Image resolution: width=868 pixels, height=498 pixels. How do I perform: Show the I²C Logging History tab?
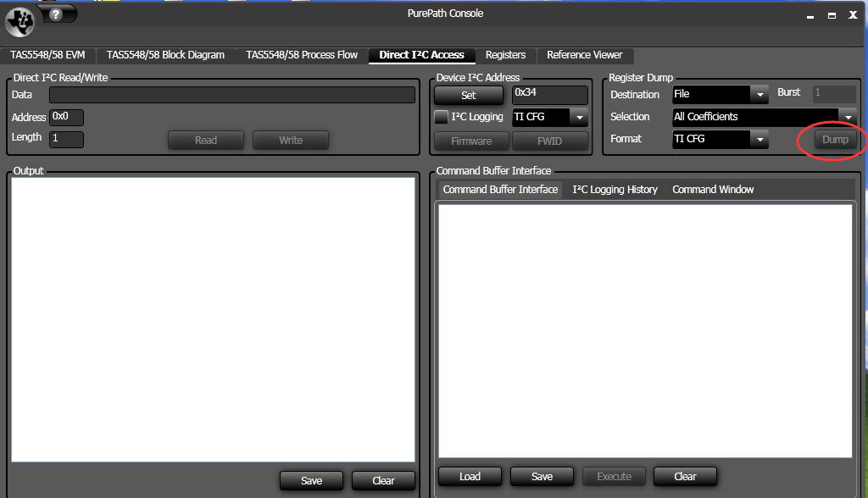tap(615, 189)
